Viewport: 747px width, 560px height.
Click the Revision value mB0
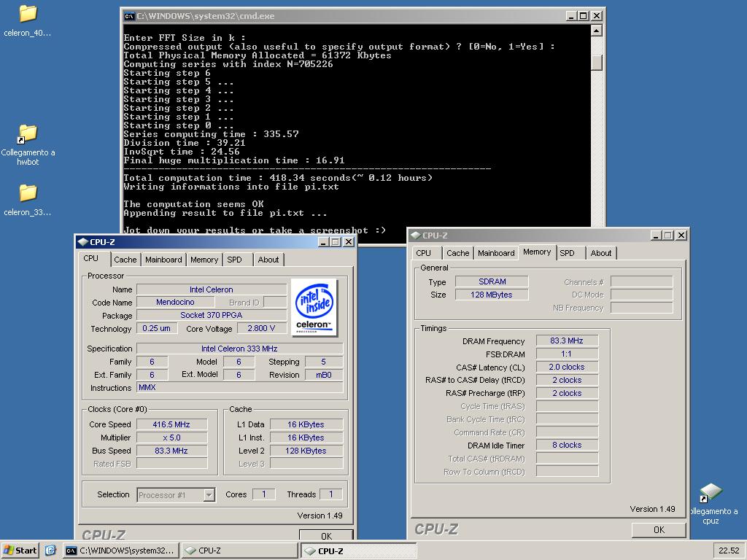point(323,375)
